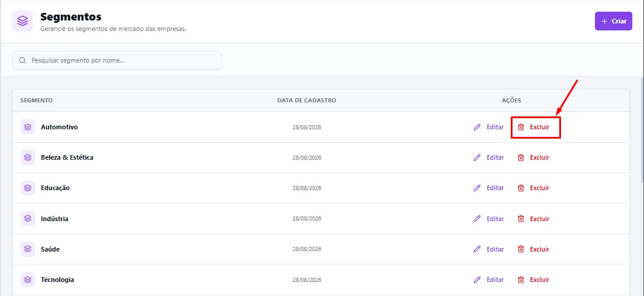The width and height of the screenshot is (644, 296).
Task: Click Excluir text in the Educação row
Action: (x=539, y=188)
